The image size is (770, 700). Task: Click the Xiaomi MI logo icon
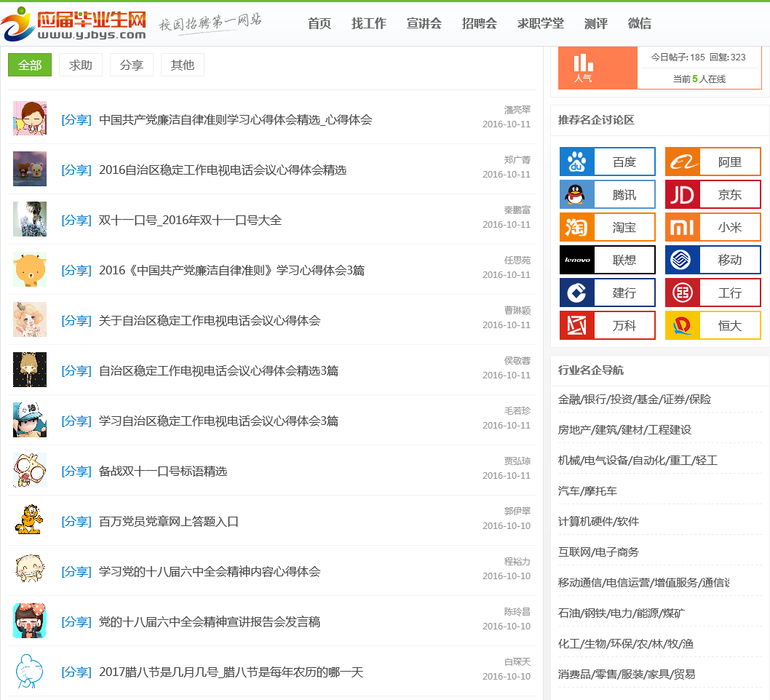click(683, 227)
